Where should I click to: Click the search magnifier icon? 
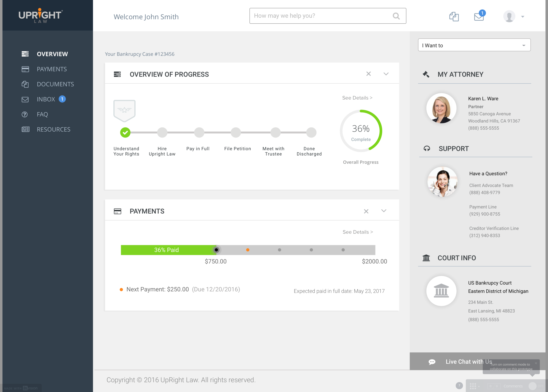click(396, 16)
